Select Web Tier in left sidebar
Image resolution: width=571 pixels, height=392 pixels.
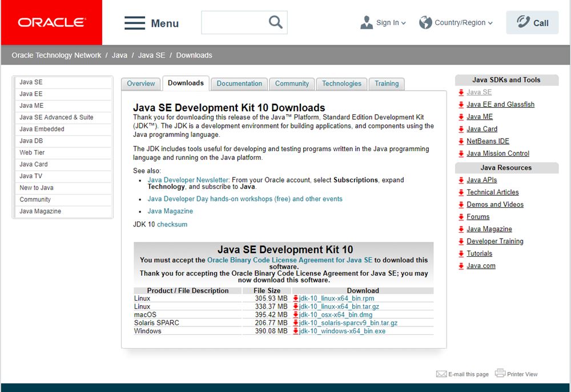coord(63,152)
